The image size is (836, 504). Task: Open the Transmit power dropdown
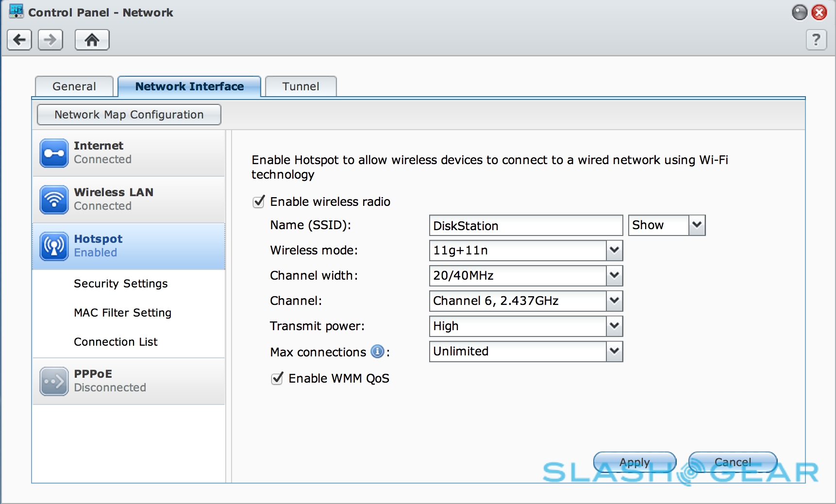coord(614,326)
